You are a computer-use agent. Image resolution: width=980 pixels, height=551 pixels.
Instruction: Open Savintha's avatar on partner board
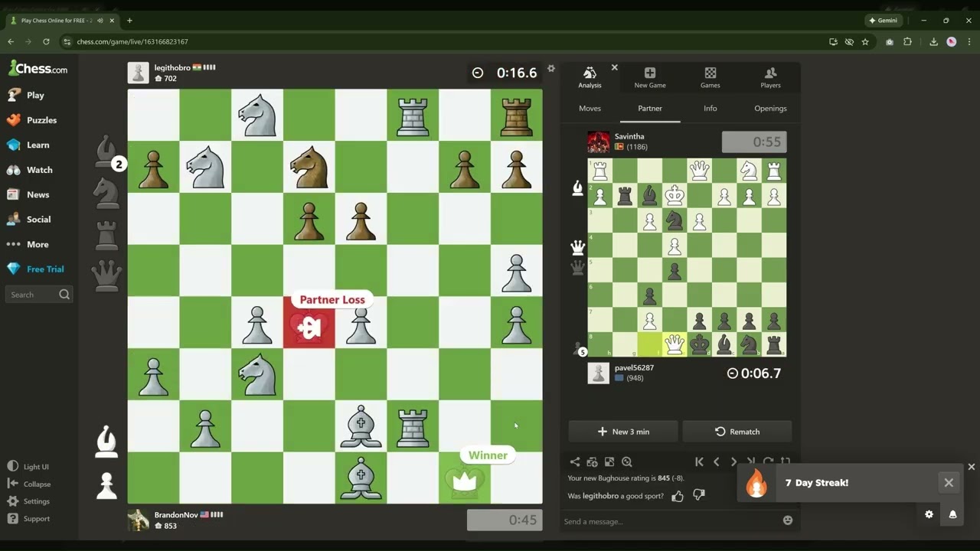pyautogui.click(x=599, y=142)
